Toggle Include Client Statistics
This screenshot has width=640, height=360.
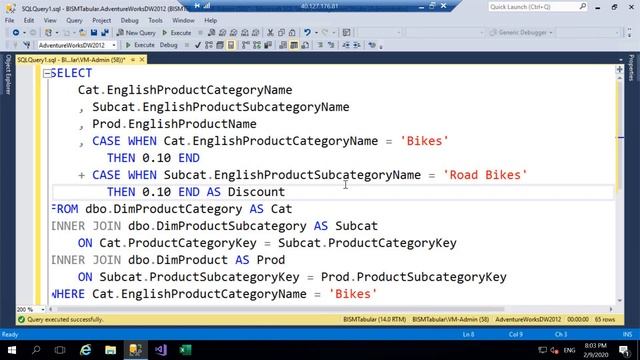point(268,45)
